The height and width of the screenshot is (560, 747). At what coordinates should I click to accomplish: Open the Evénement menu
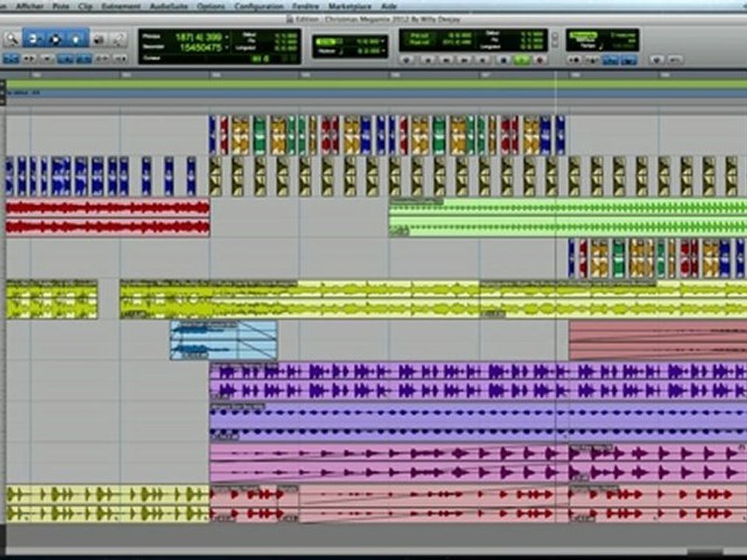tap(121, 6)
